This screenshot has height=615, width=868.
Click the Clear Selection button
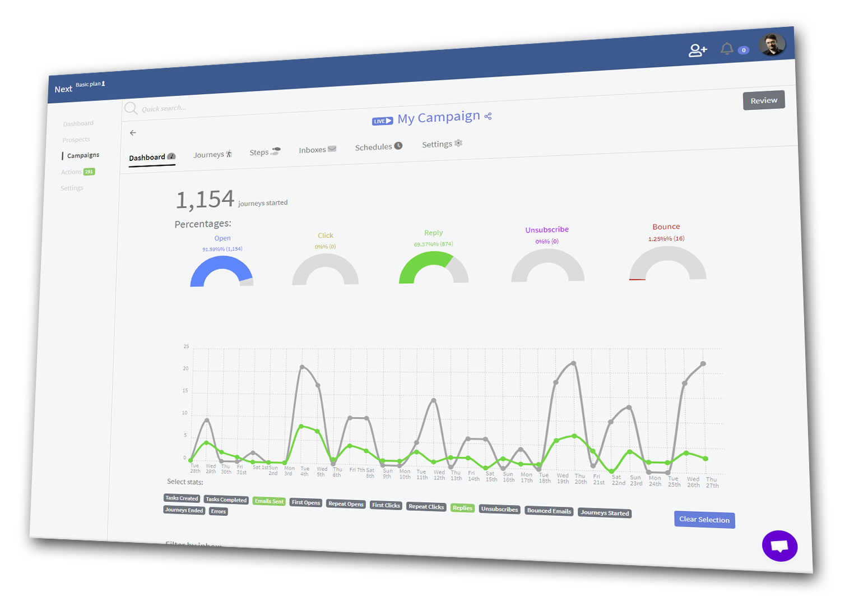click(x=704, y=520)
